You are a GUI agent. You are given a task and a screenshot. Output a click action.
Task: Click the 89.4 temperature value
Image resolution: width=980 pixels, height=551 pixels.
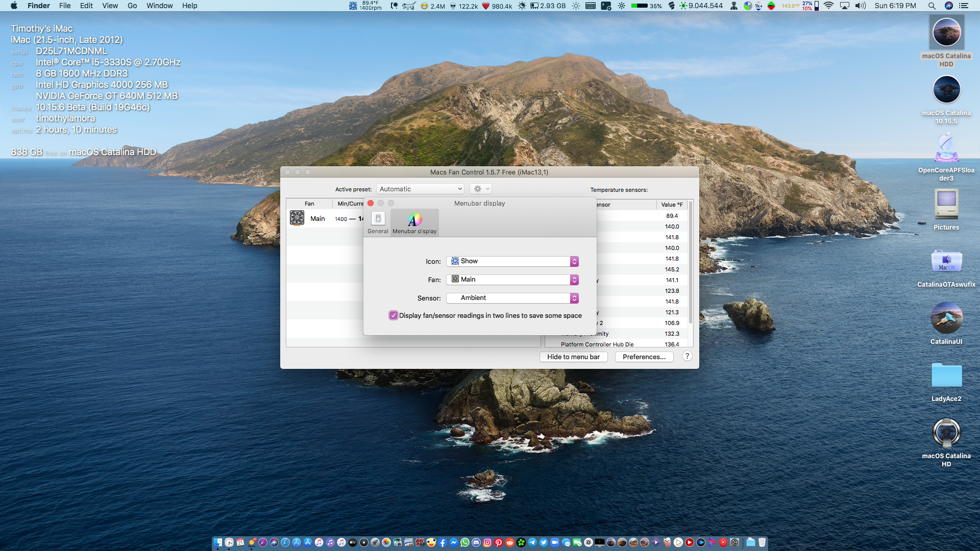pos(672,216)
